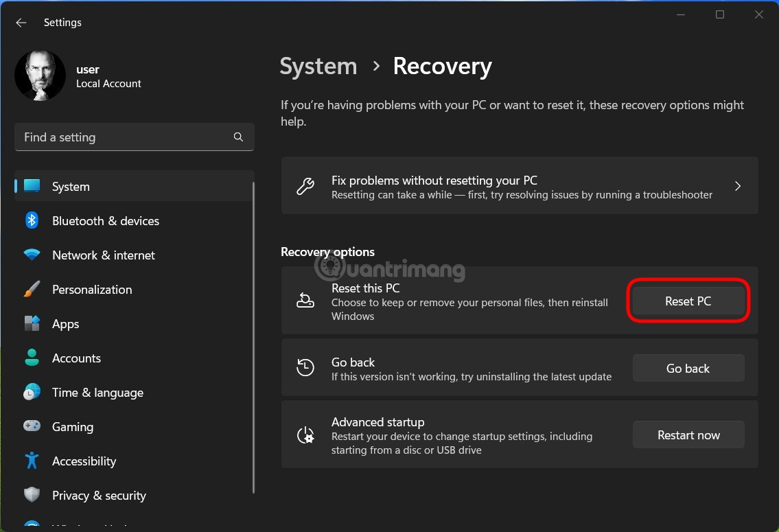
Task: Open Gaming via its controller icon
Action: point(32,426)
